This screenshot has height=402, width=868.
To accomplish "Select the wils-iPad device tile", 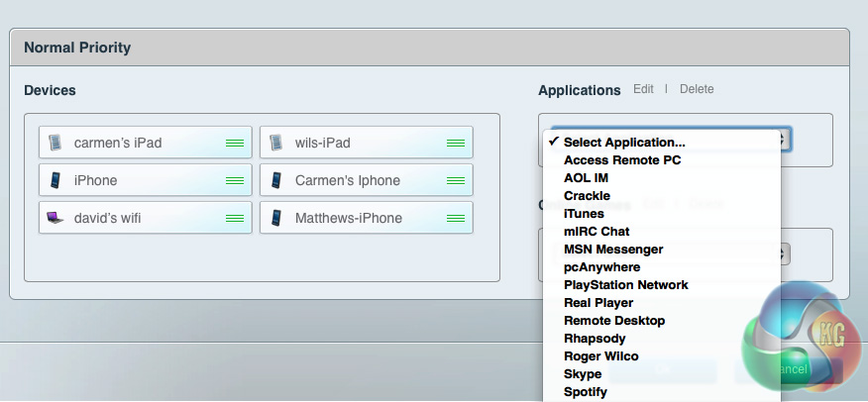I will [x=366, y=143].
